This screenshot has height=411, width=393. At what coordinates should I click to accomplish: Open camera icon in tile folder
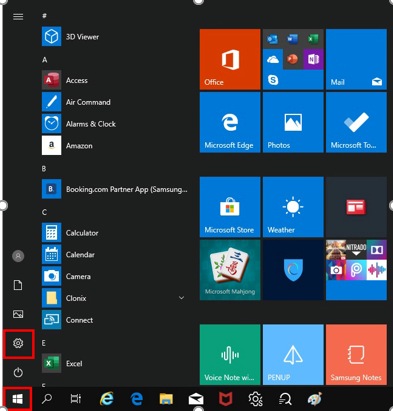click(336, 270)
